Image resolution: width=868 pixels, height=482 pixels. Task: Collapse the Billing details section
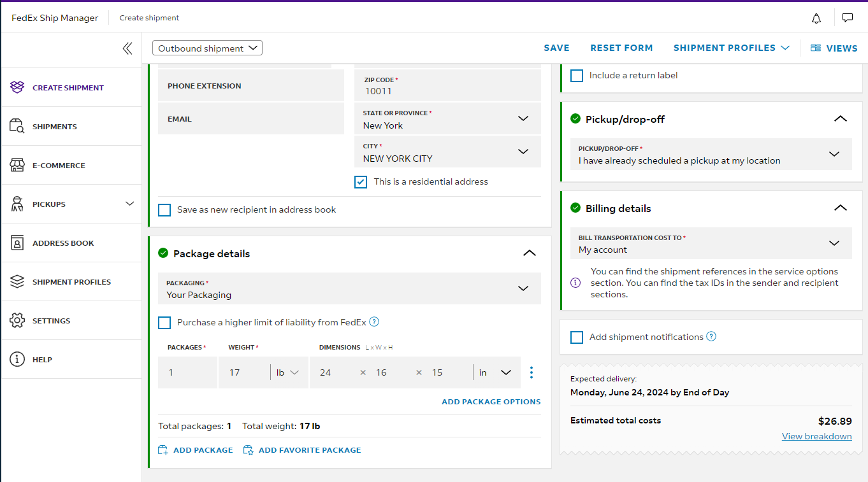(x=841, y=208)
